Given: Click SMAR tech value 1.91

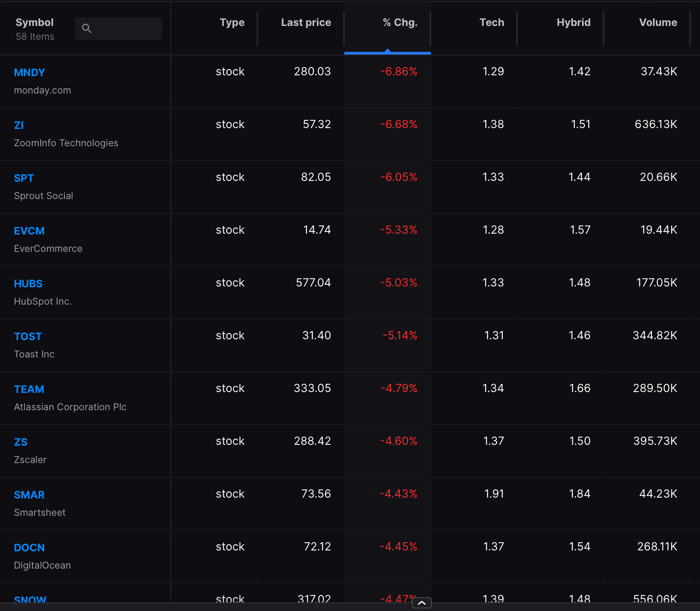Looking at the screenshot, I should [x=494, y=494].
